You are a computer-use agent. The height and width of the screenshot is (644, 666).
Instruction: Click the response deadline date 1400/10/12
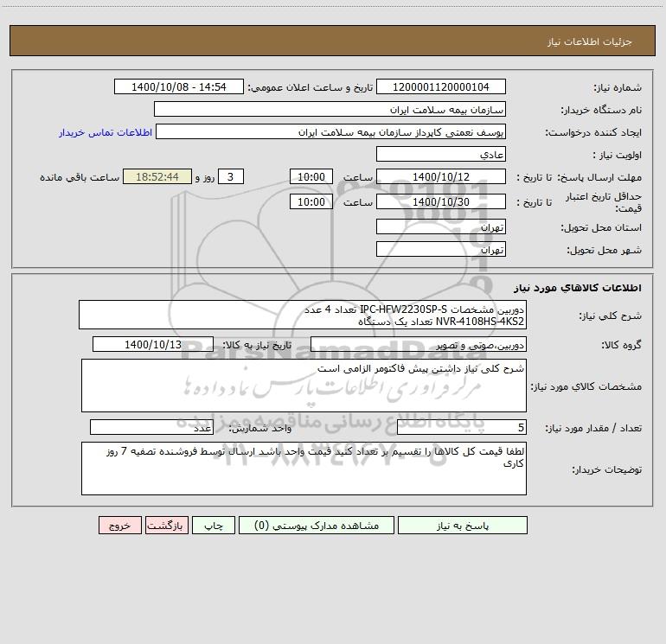(x=441, y=176)
